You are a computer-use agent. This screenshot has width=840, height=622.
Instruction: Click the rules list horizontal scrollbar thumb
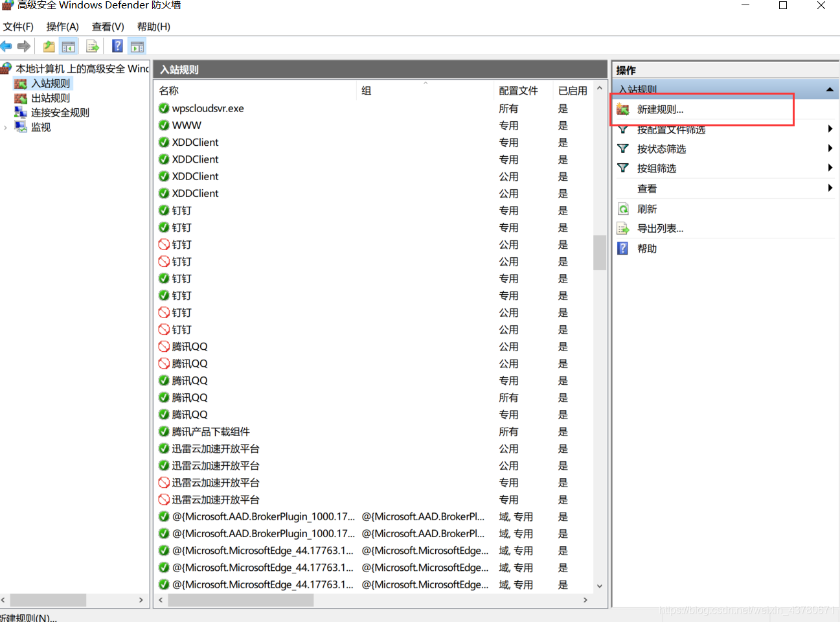click(241, 600)
